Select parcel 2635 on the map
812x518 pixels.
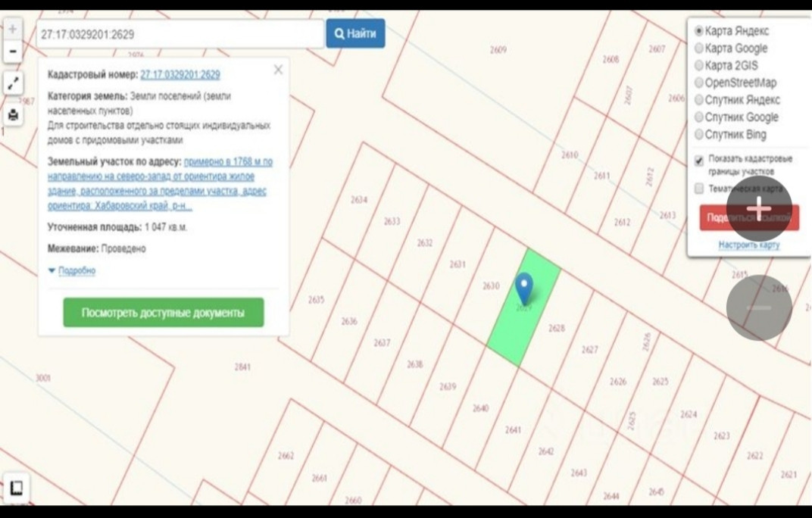(x=316, y=299)
